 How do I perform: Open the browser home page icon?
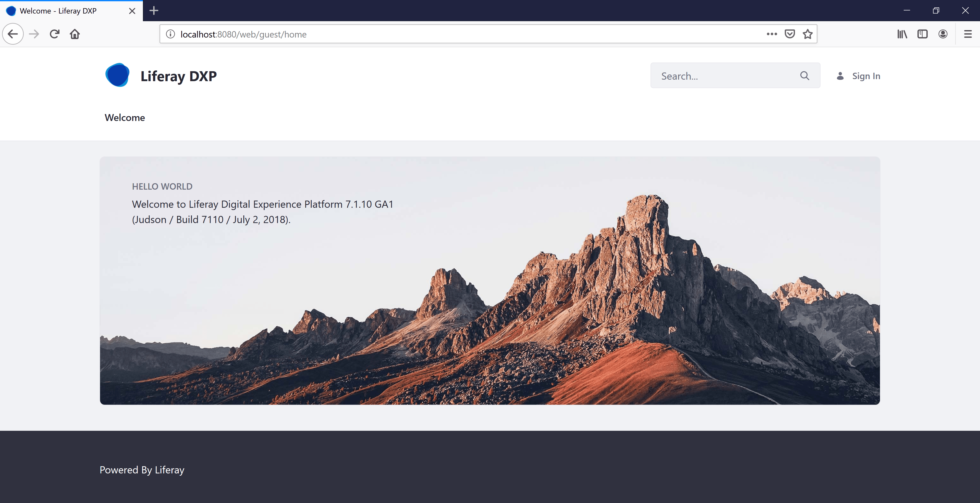pyautogui.click(x=75, y=34)
